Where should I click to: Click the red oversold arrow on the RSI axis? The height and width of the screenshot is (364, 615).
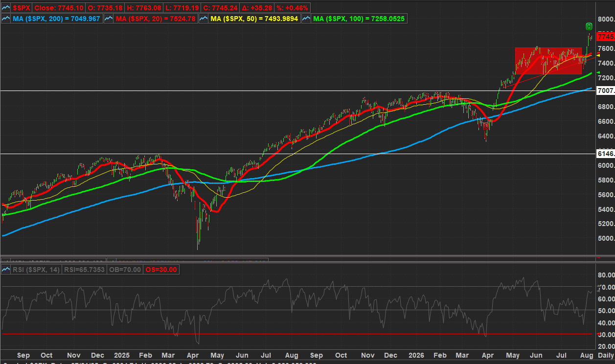(x=598, y=334)
